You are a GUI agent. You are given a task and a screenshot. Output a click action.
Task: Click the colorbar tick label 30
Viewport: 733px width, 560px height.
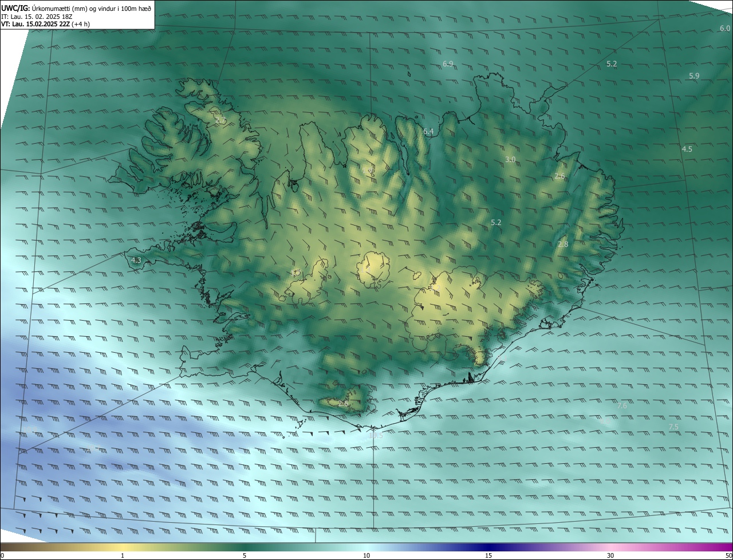click(x=610, y=555)
